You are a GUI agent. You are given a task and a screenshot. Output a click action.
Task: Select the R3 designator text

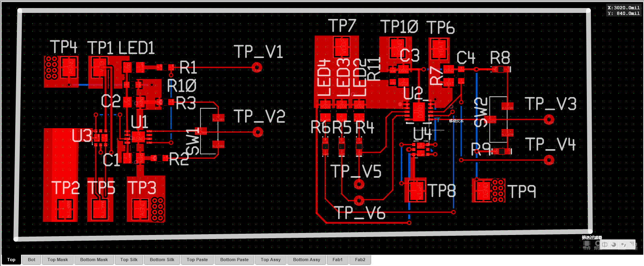click(x=186, y=103)
